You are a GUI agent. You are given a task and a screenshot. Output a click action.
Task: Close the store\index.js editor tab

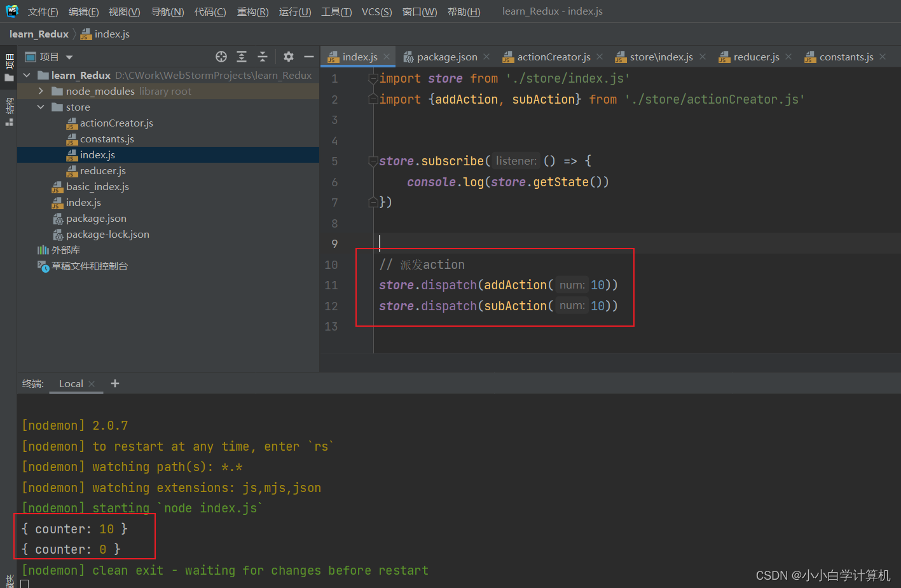tap(703, 57)
